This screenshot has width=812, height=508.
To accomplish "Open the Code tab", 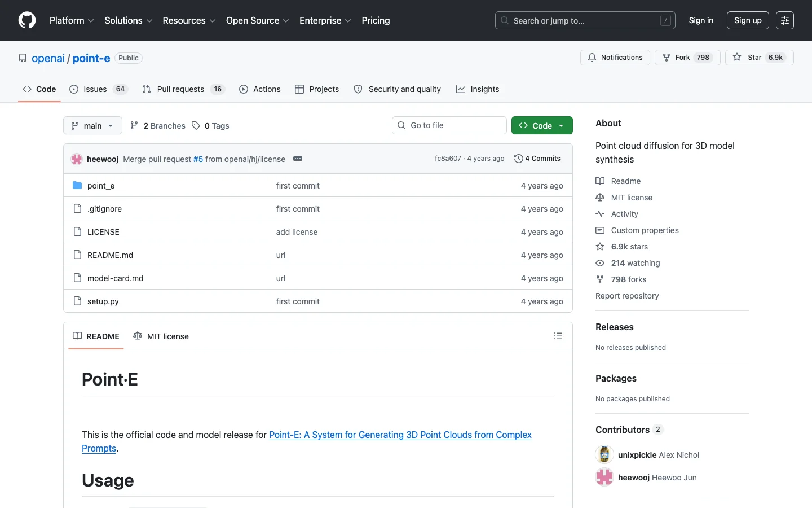I will (x=39, y=89).
